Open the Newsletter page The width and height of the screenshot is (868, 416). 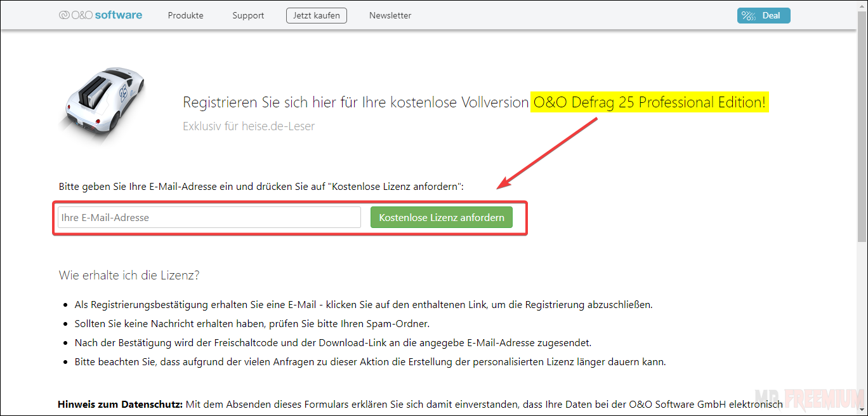tap(390, 15)
